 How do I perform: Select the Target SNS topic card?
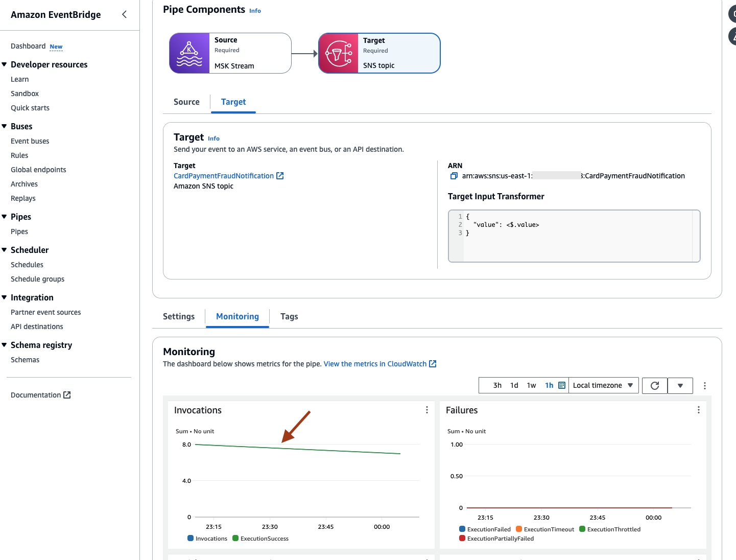[379, 53]
